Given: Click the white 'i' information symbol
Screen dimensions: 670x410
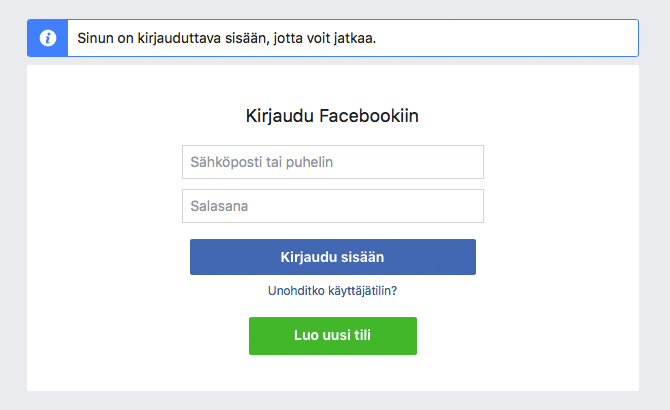Looking at the screenshot, I should pos(47,38).
